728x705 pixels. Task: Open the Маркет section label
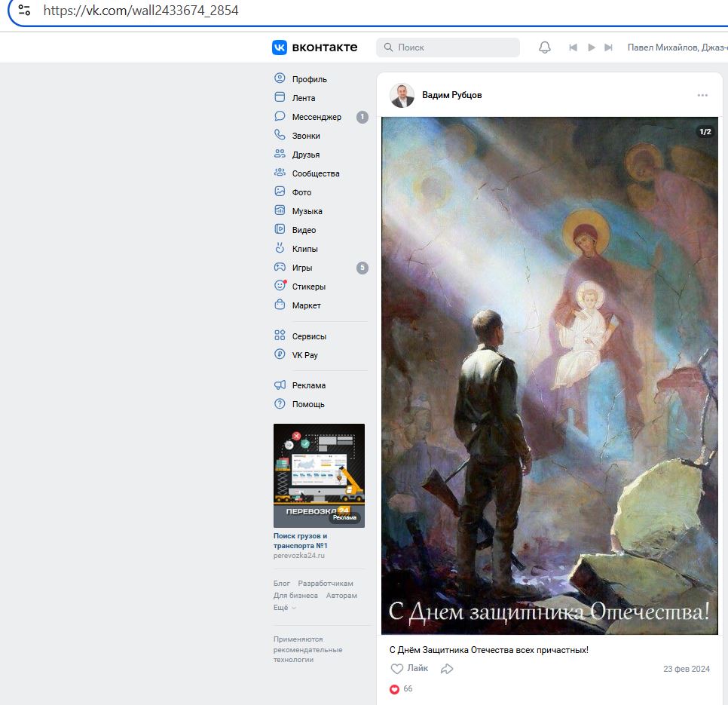click(x=307, y=305)
